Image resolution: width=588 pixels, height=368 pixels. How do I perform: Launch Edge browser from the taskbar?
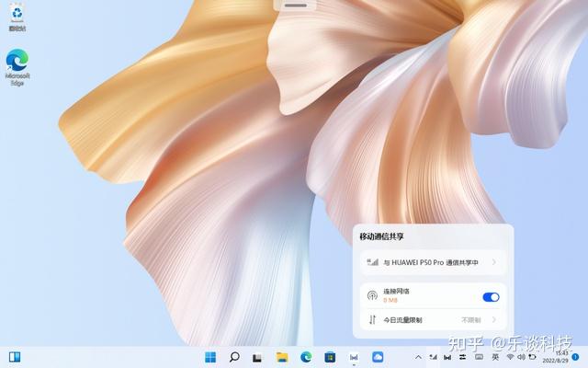pos(306,357)
